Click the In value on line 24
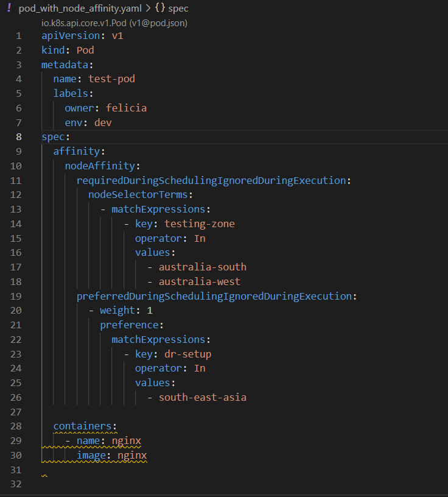Screen dimensions: 448x497 (x=200, y=368)
